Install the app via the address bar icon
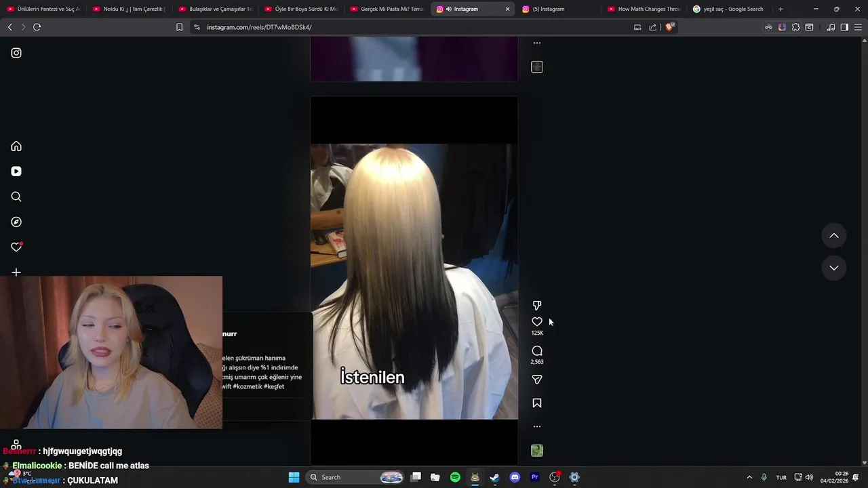This screenshot has height=488, width=868. [x=637, y=27]
